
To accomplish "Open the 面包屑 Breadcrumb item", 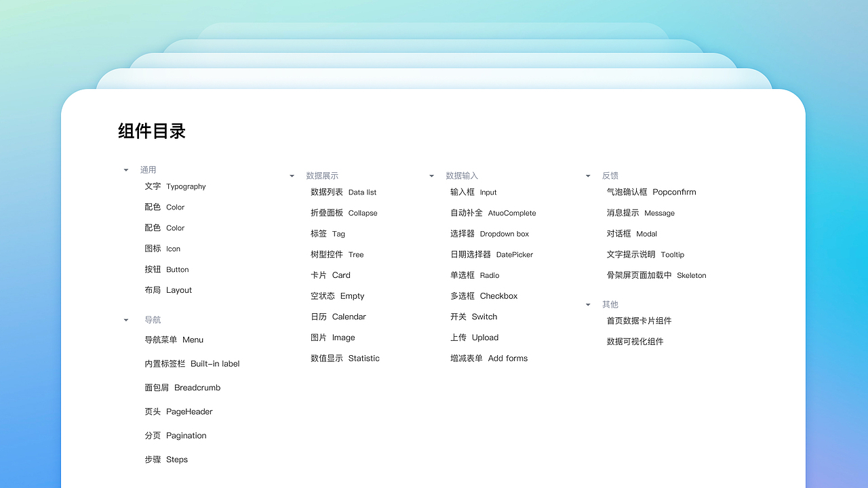I will click(x=182, y=387).
